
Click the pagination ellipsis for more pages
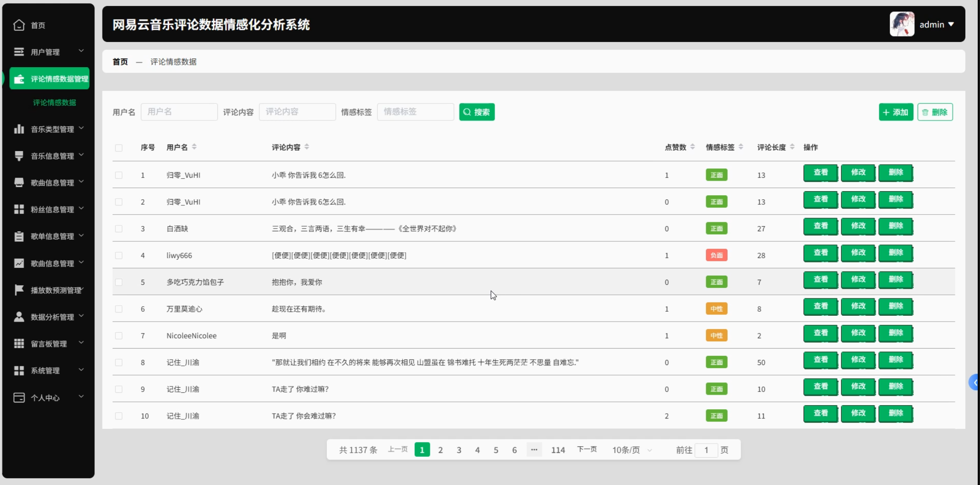point(534,450)
